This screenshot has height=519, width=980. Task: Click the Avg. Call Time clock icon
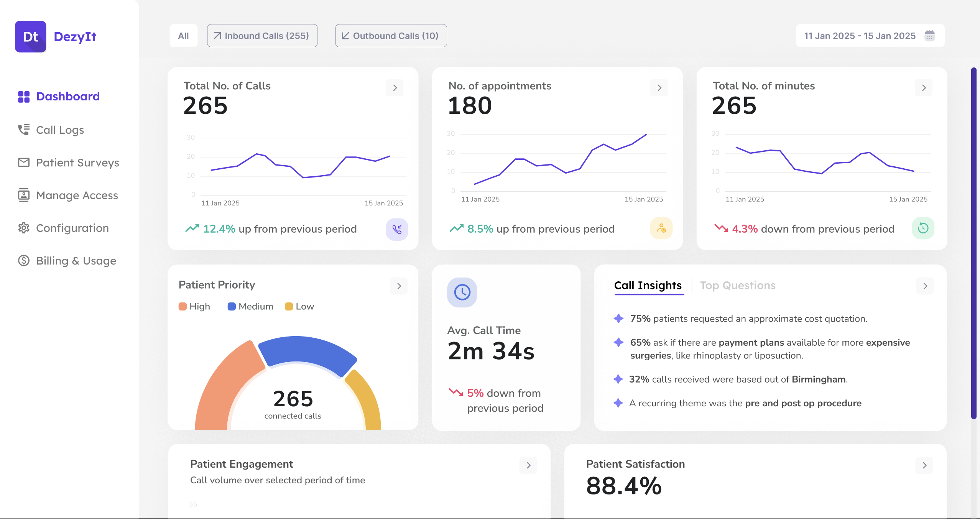(x=462, y=292)
